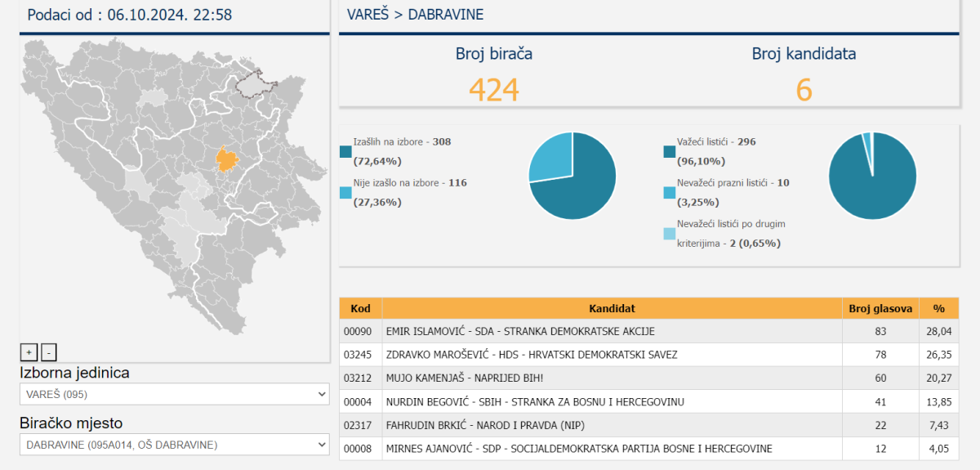Click the 'Nevažeći listići po drugim kriterijima' legend swatch
Image resolution: width=980 pixels, height=470 pixels.
(670, 234)
